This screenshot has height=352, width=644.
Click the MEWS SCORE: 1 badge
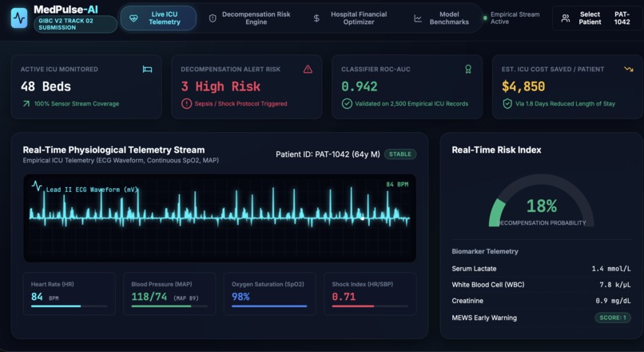point(613,318)
